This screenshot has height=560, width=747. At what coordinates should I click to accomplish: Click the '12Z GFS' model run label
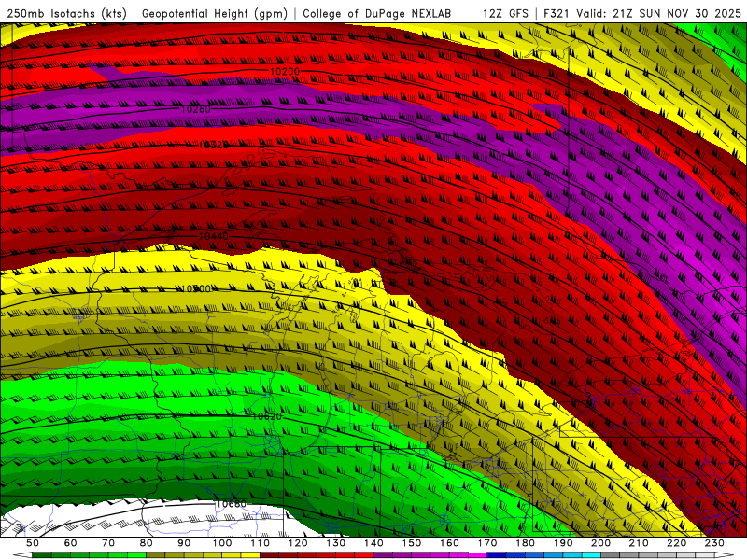point(505,14)
